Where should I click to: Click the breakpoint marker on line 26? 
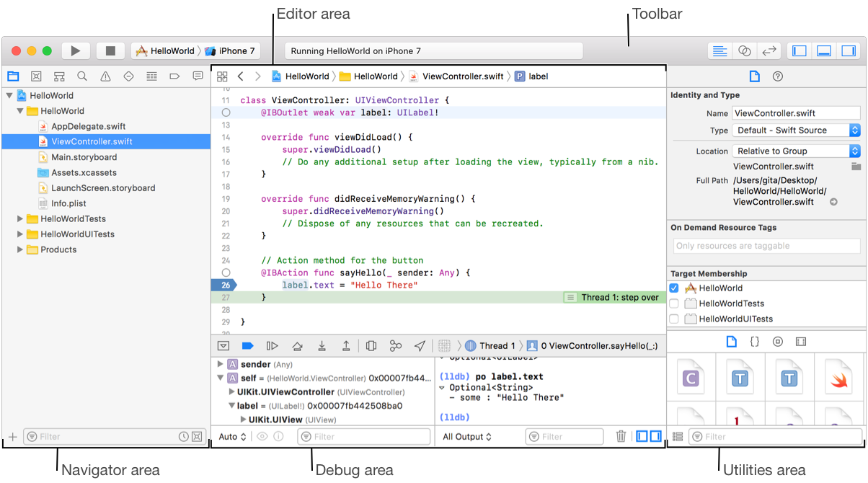tap(225, 285)
